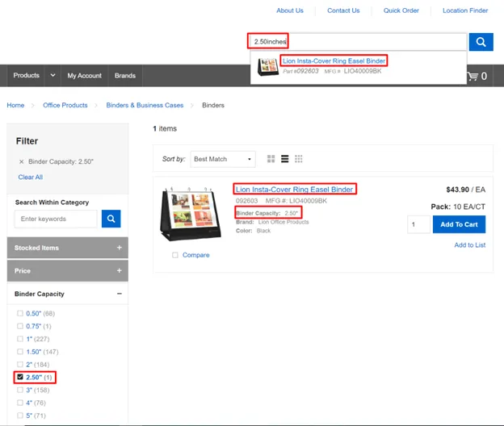Go to Home breadcrumb
Viewport: 504px width, 426px height.
15,106
